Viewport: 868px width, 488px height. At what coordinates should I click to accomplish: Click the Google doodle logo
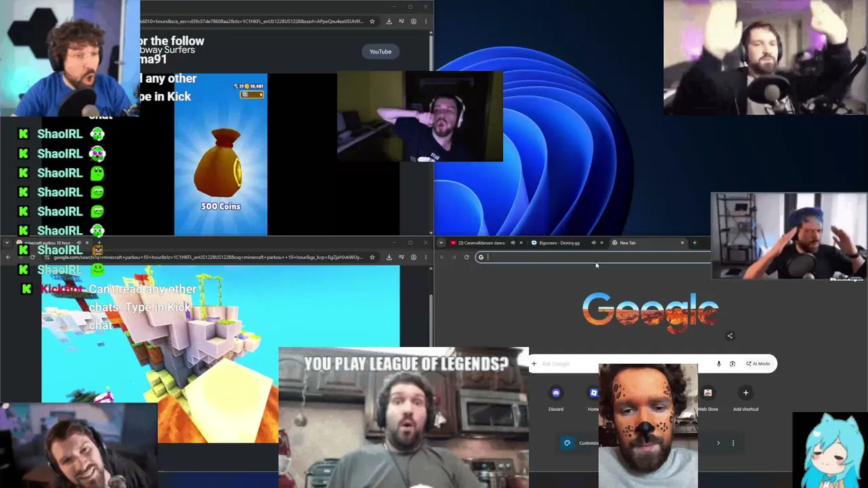click(x=650, y=312)
